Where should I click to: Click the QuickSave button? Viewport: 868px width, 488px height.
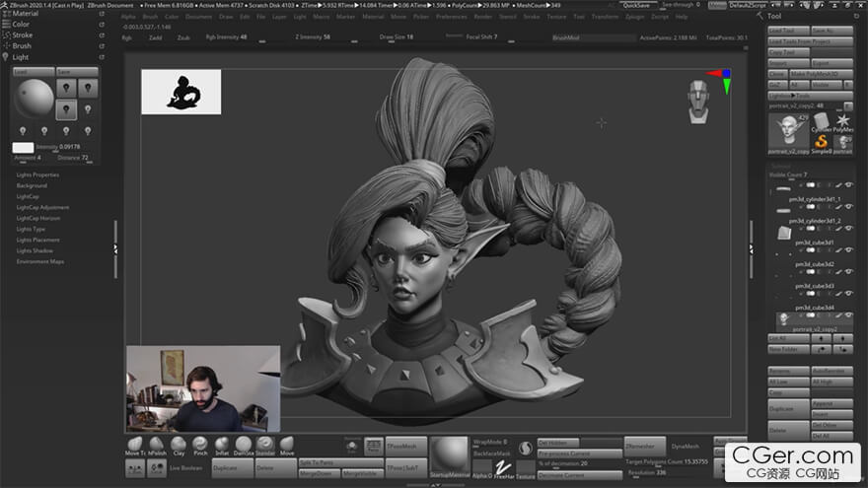click(x=636, y=5)
